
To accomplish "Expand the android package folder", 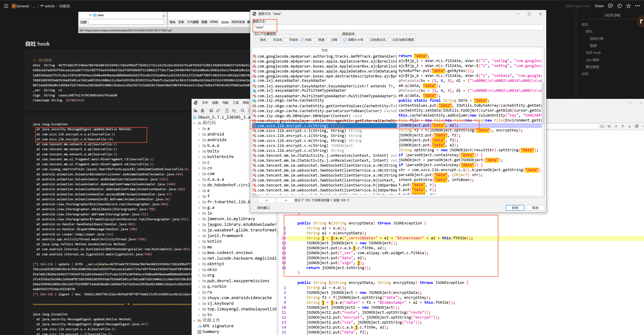I will coord(199,134).
